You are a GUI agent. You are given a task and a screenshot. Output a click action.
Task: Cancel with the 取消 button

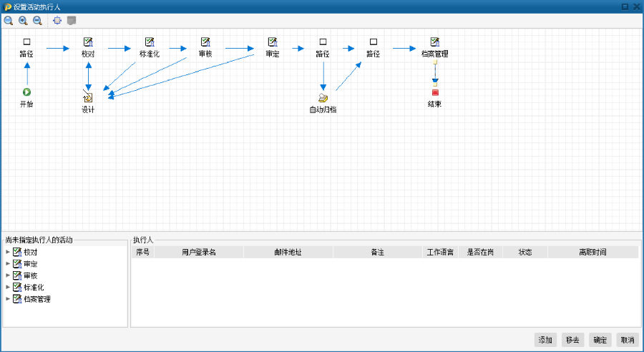point(628,340)
